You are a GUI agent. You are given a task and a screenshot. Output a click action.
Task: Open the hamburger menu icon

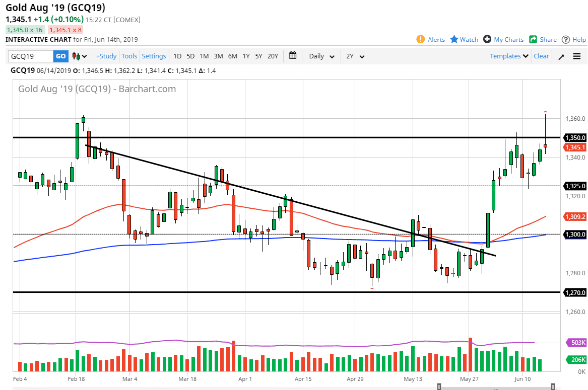tap(577, 56)
